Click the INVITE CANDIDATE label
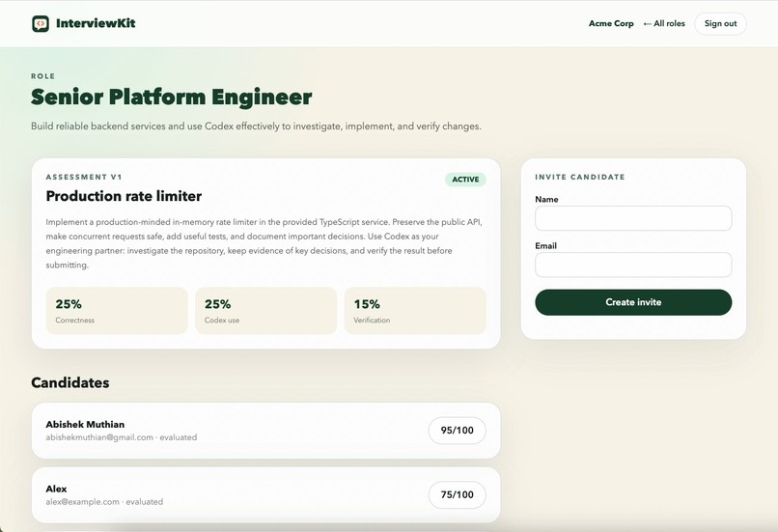Viewport: 778px width, 532px height. tap(580, 177)
